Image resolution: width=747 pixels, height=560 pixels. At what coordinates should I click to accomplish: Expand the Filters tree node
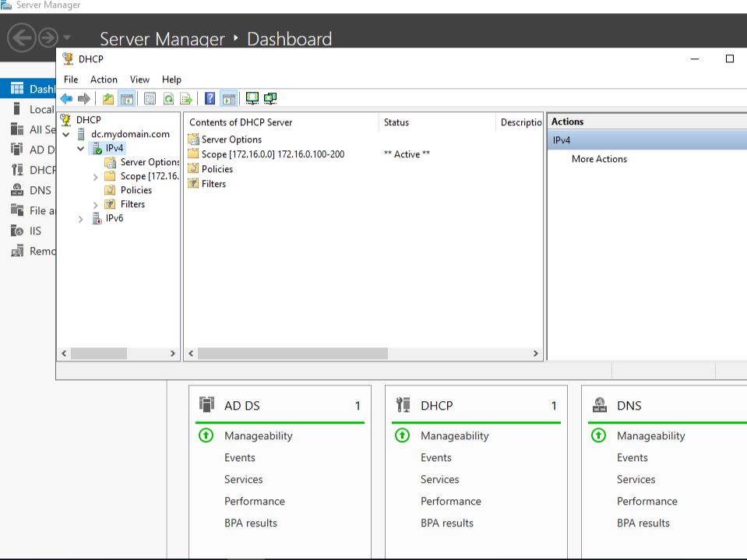click(x=95, y=206)
